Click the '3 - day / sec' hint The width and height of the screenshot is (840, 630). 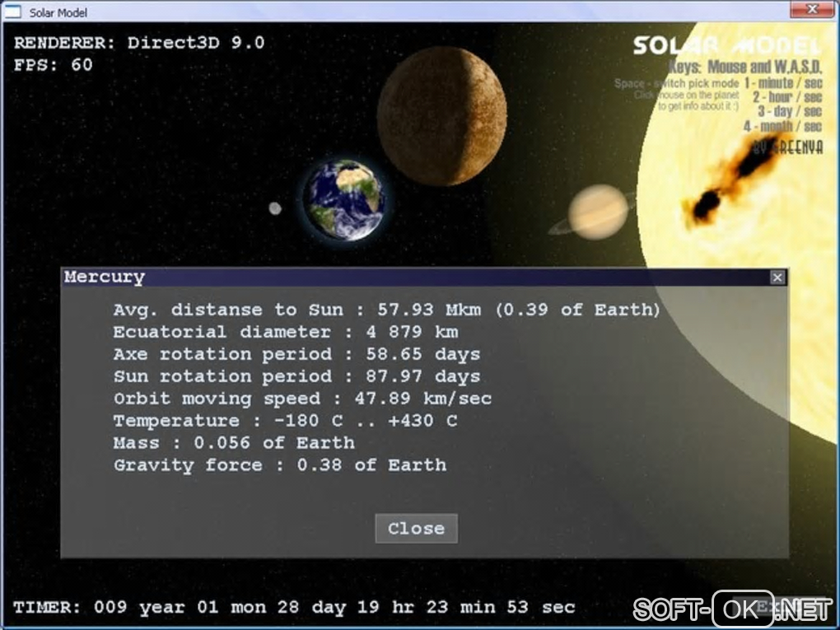[790, 111]
